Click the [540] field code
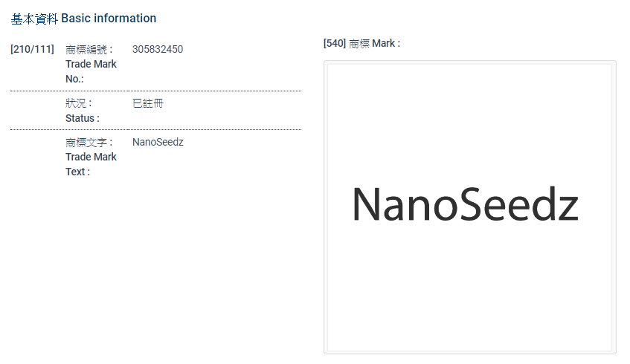 click(x=335, y=43)
